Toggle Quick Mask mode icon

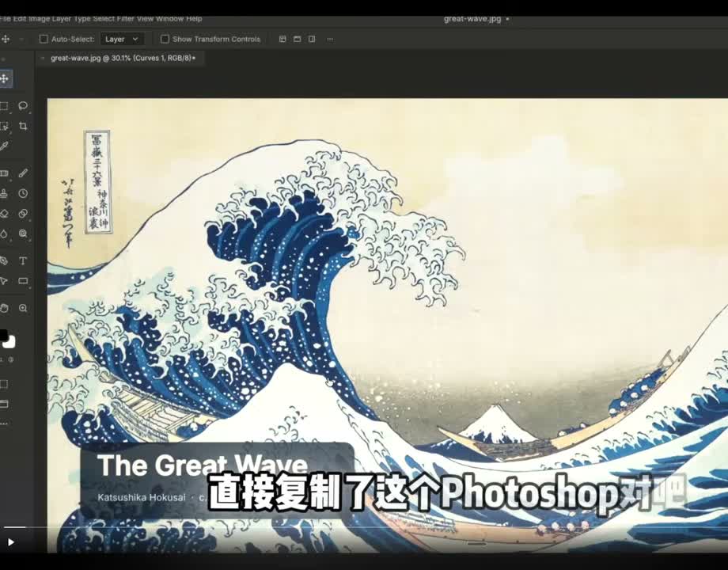(x=4, y=384)
